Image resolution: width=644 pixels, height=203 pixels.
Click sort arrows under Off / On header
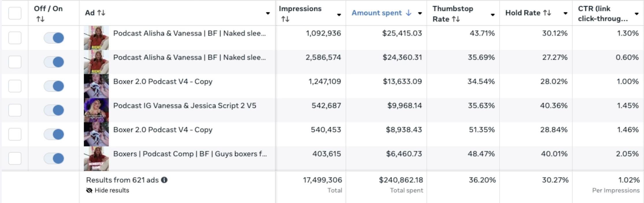[40, 19]
